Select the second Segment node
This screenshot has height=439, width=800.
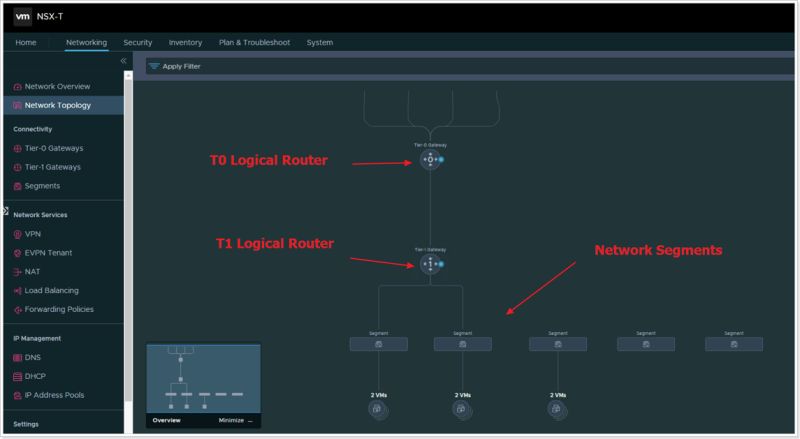coord(463,344)
